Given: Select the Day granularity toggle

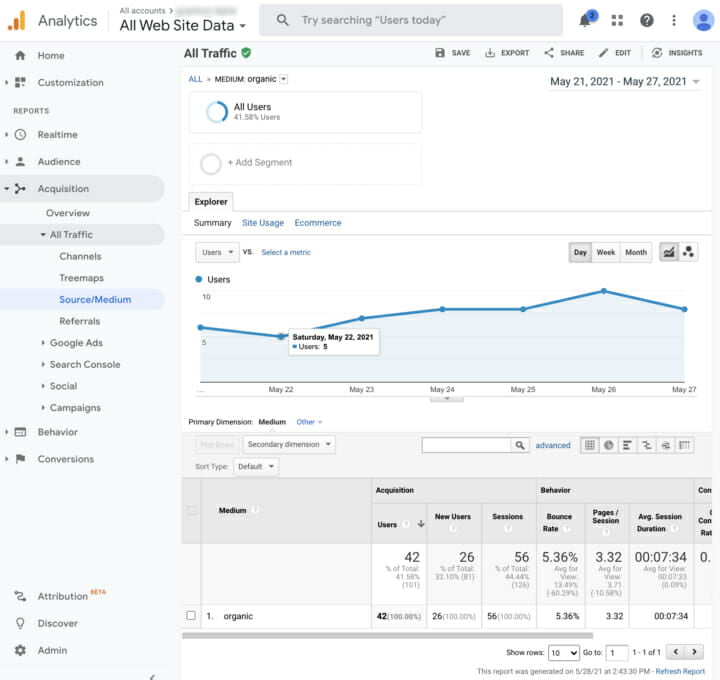Looking at the screenshot, I should [580, 252].
